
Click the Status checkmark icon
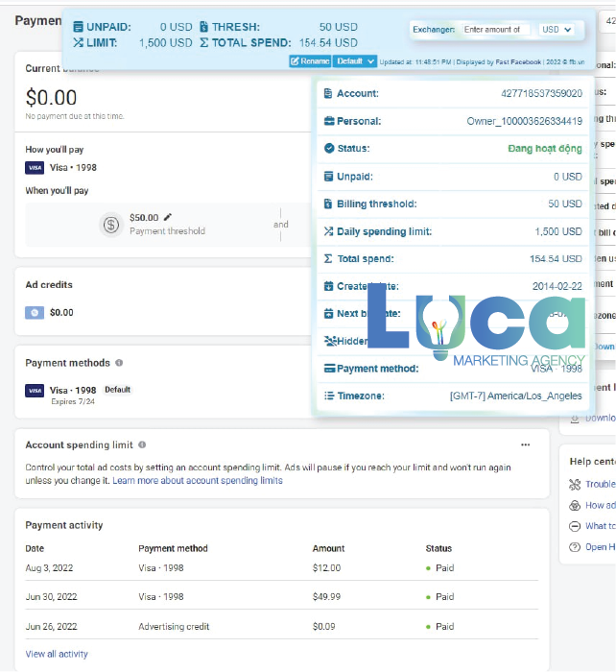(x=329, y=148)
